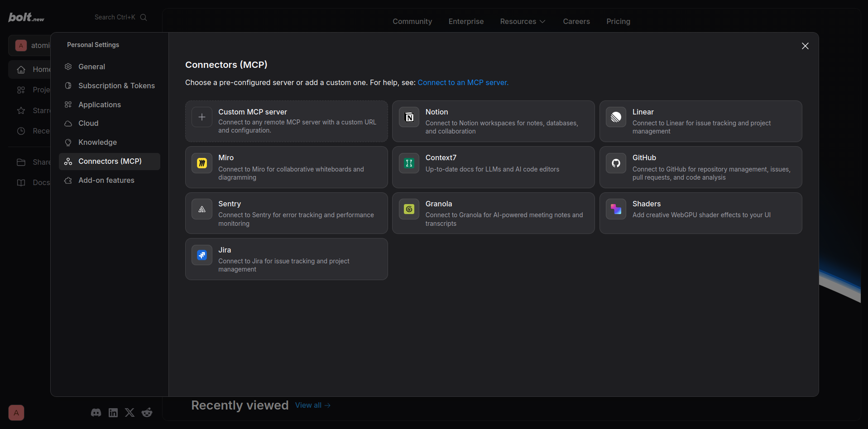Open Knowledge settings
This screenshot has width=868, height=429.
pos(110,142)
